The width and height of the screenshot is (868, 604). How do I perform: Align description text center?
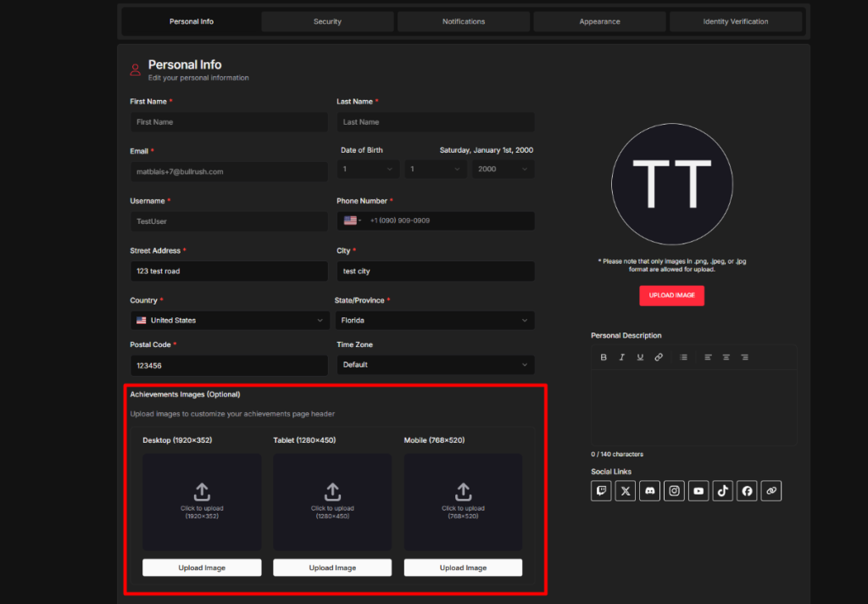pyautogui.click(x=726, y=357)
